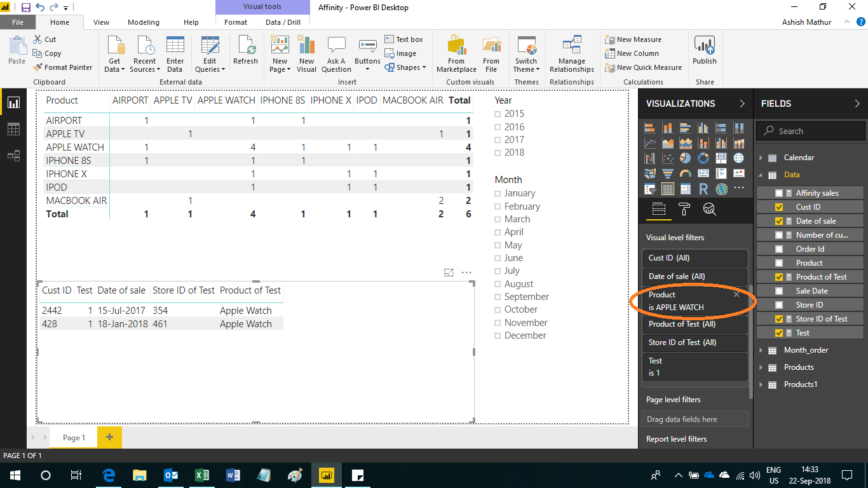The height and width of the screenshot is (488, 868).
Task: Add a new page with plus button
Action: click(109, 437)
